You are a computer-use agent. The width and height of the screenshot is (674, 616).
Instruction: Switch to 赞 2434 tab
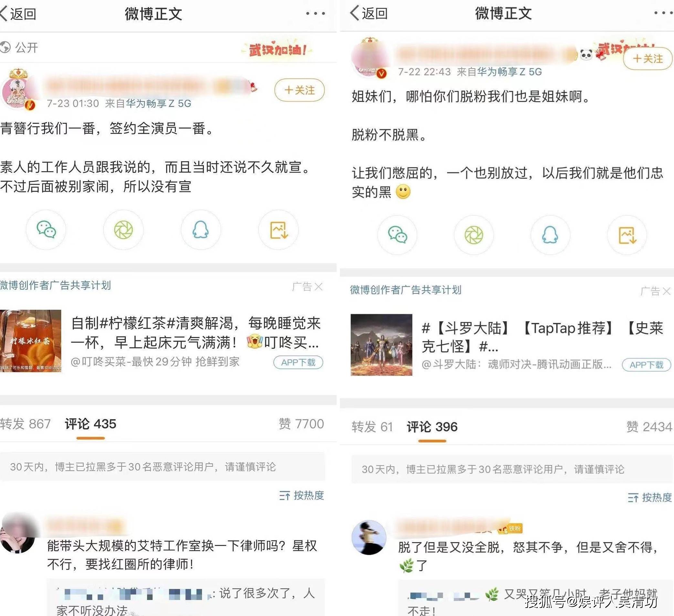649,427
